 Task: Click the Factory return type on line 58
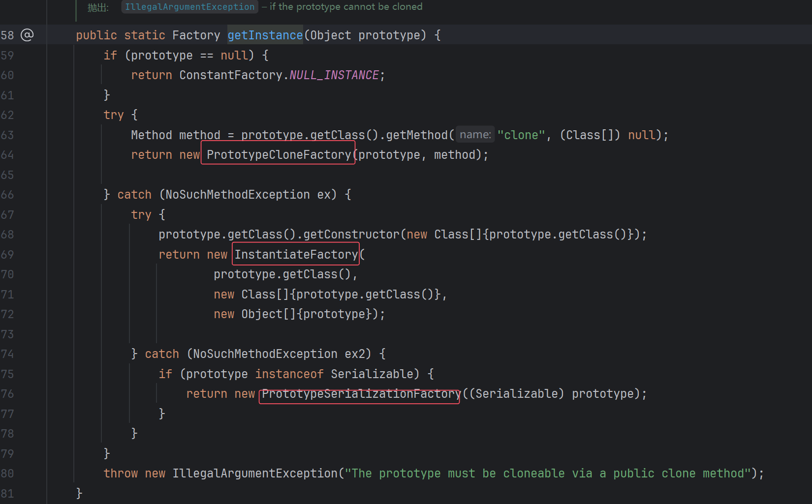pos(196,35)
